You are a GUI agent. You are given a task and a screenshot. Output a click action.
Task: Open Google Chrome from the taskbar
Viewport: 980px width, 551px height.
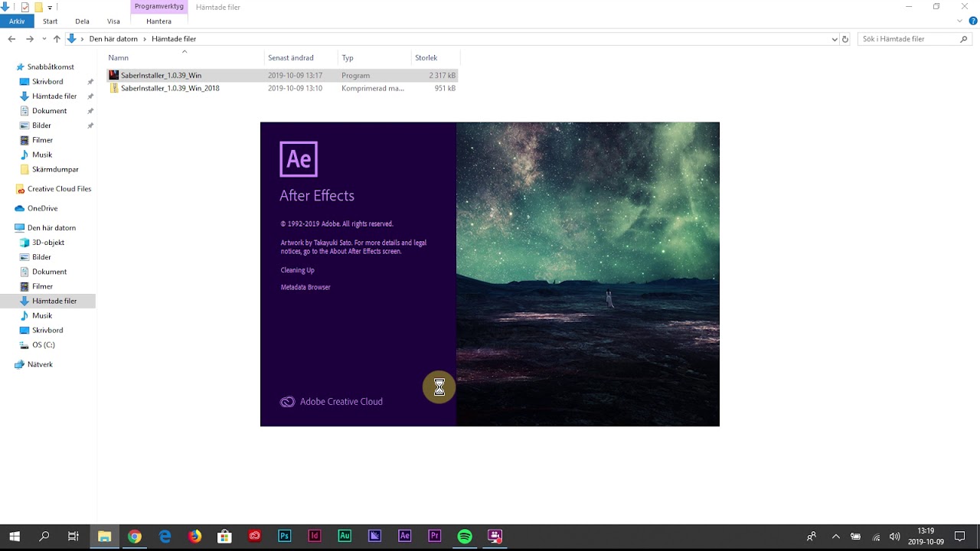[135, 536]
